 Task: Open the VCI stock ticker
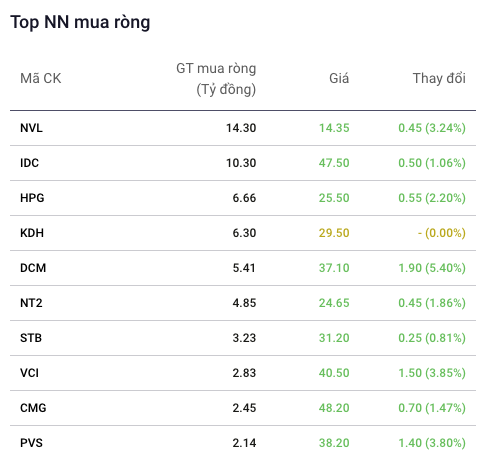pos(29,373)
